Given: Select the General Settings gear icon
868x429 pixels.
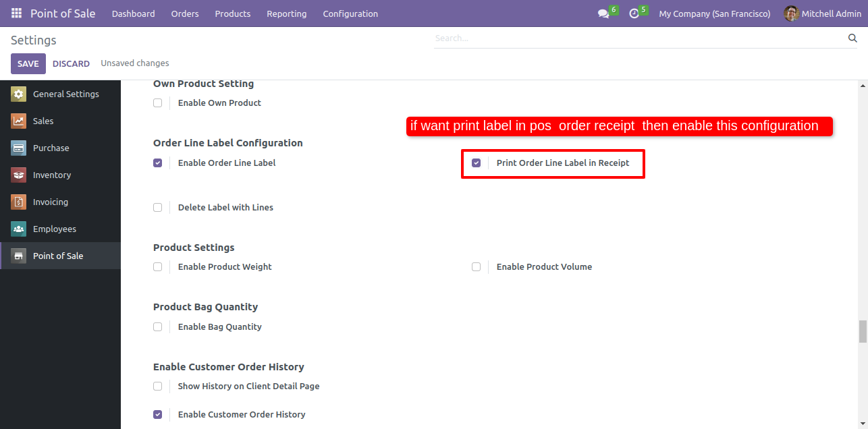Looking at the screenshot, I should [19, 94].
